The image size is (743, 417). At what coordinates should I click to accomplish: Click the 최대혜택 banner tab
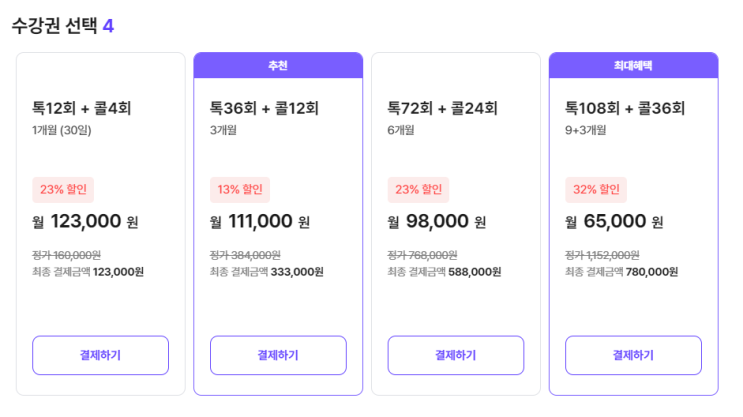[633, 65]
